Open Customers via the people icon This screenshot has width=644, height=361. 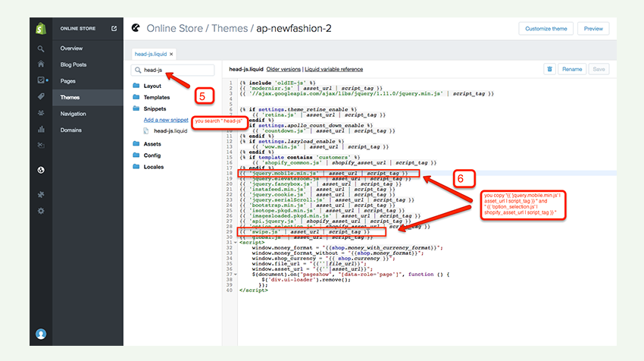pyautogui.click(x=41, y=113)
